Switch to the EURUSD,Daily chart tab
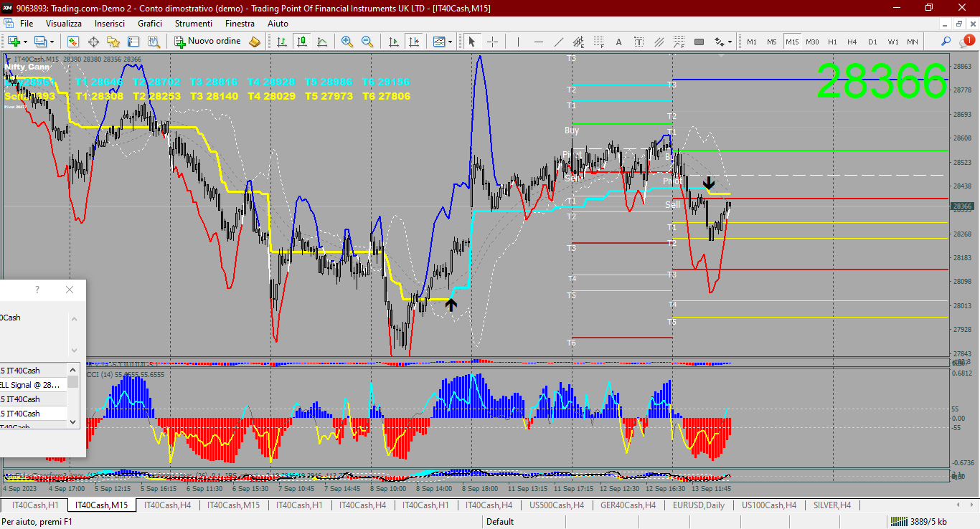 coord(698,505)
